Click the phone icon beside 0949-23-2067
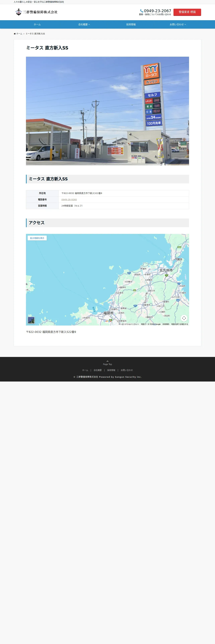This screenshot has height=644, width=215. (142, 11)
